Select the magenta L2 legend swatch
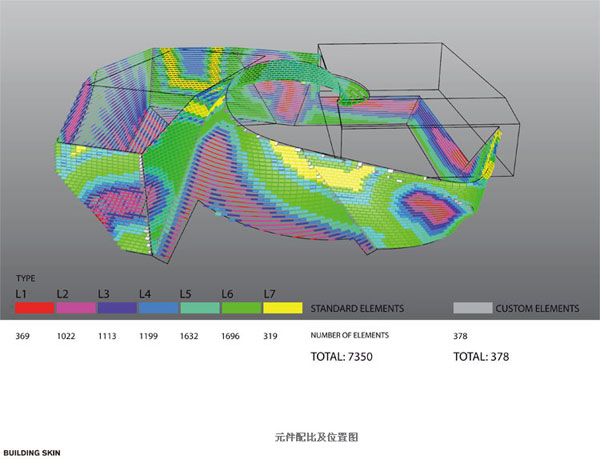This screenshot has height=459, width=600. [76, 307]
